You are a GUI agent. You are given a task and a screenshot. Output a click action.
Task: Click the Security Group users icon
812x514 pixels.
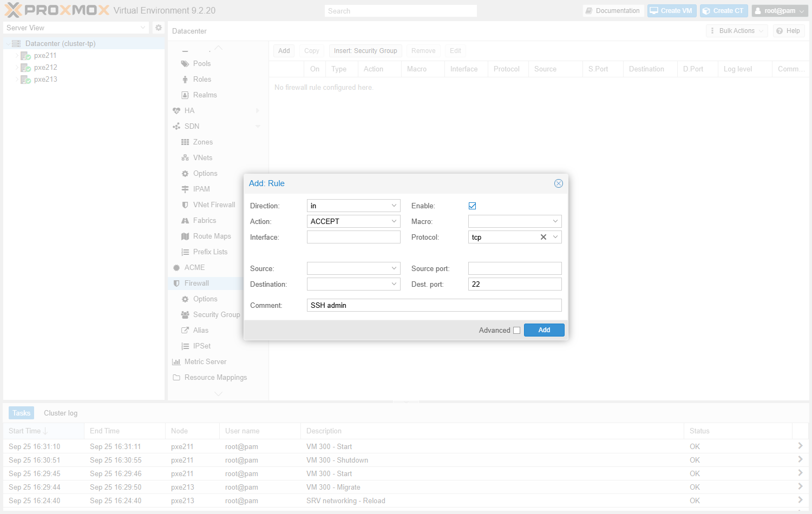(x=185, y=315)
